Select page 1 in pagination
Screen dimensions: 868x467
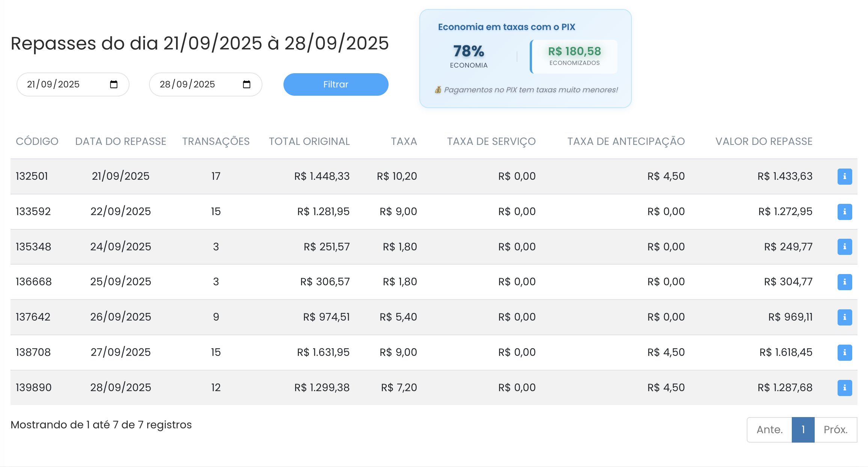tap(803, 429)
